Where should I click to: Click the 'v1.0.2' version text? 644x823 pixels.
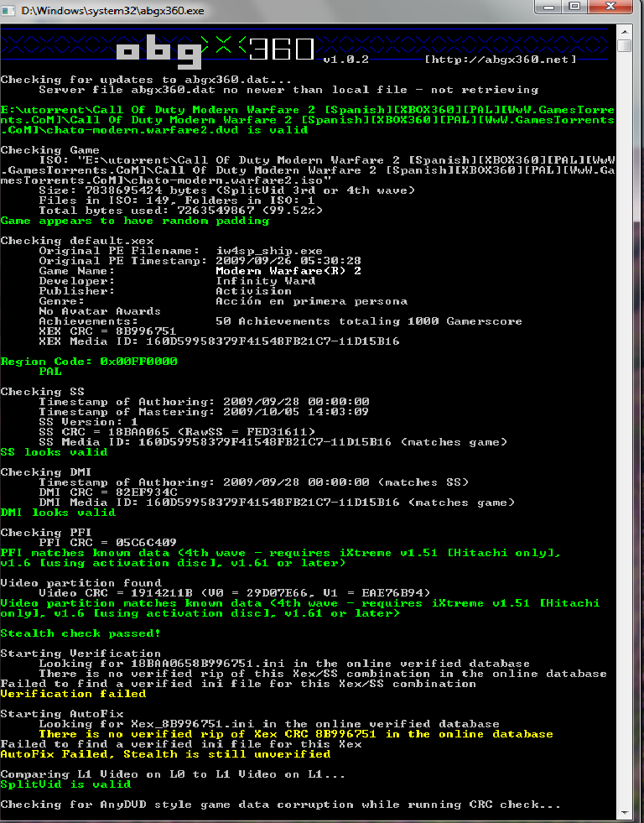[x=345, y=60]
